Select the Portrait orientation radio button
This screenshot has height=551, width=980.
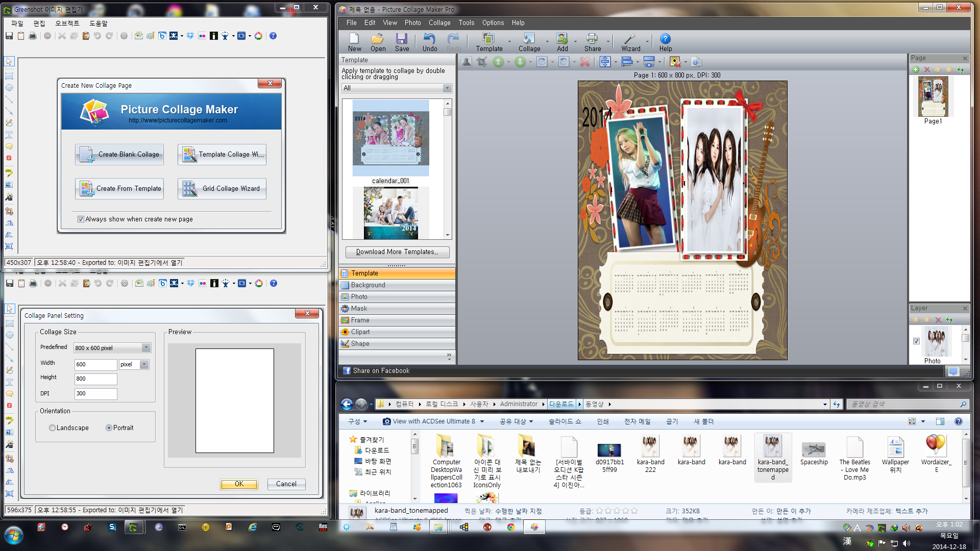[109, 428]
